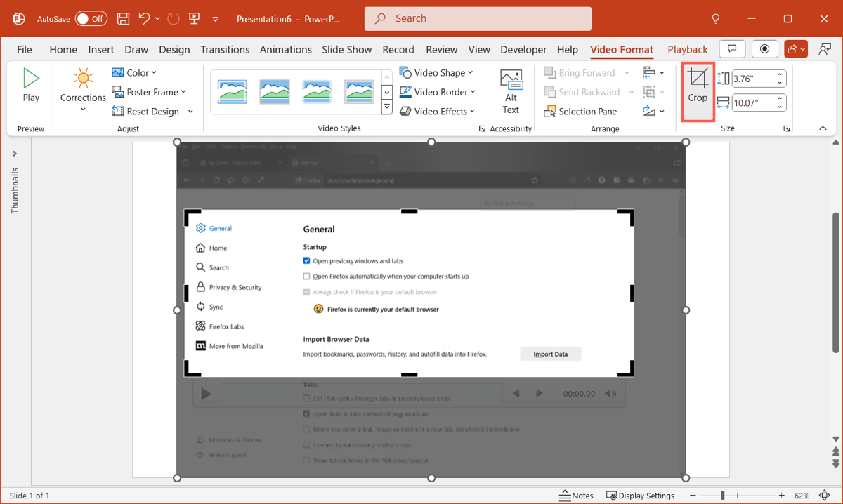Click the Search box in the title bar
Viewport: 843px width, 504px height.
click(x=478, y=19)
